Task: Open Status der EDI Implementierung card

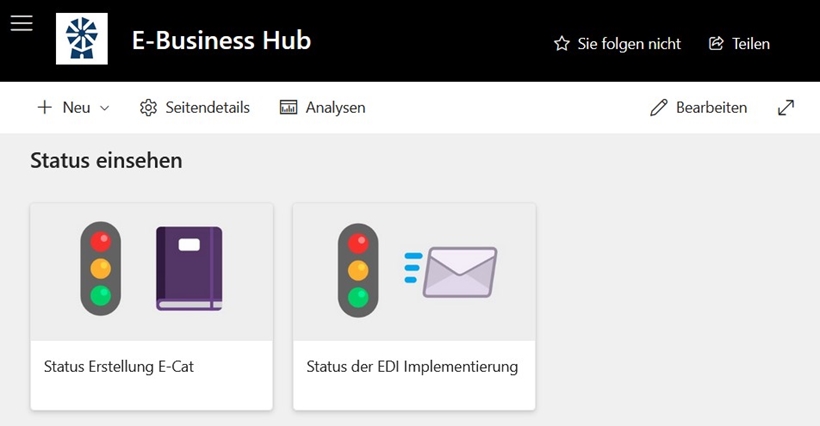Action: (x=414, y=307)
